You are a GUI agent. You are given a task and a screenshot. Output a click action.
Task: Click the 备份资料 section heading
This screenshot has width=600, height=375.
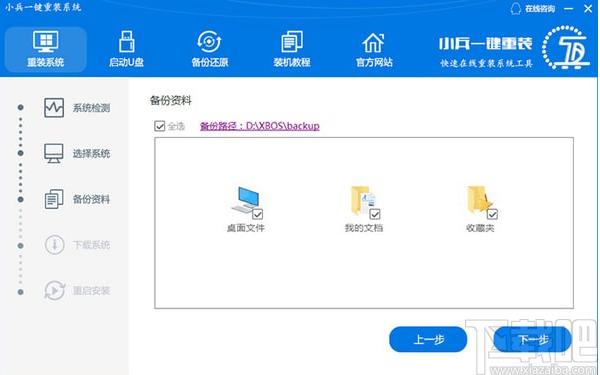click(x=171, y=101)
